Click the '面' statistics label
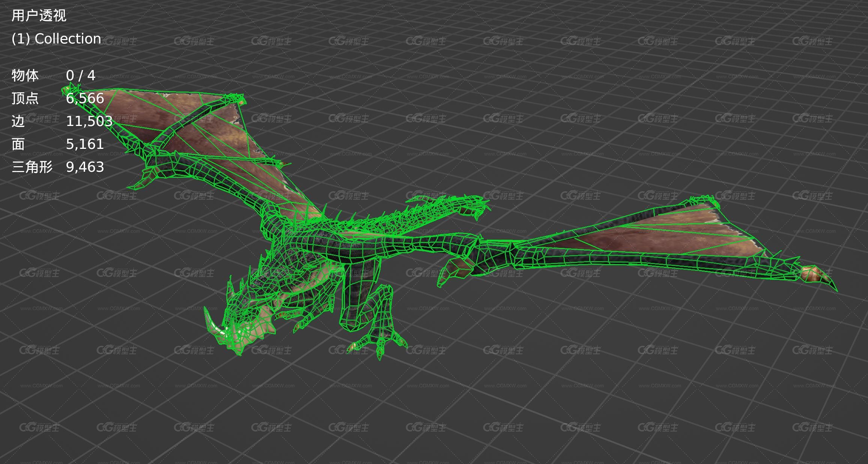868x464 pixels. pos(18,144)
